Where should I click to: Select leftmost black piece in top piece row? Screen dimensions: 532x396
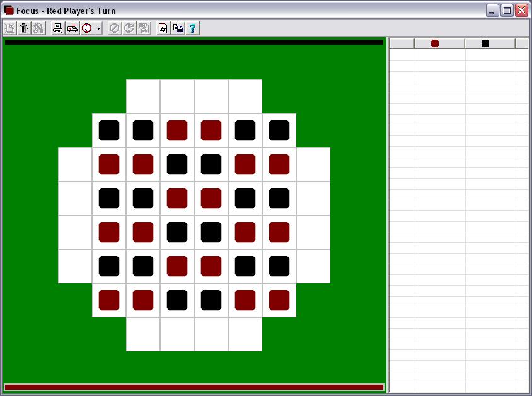tap(109, 130)
